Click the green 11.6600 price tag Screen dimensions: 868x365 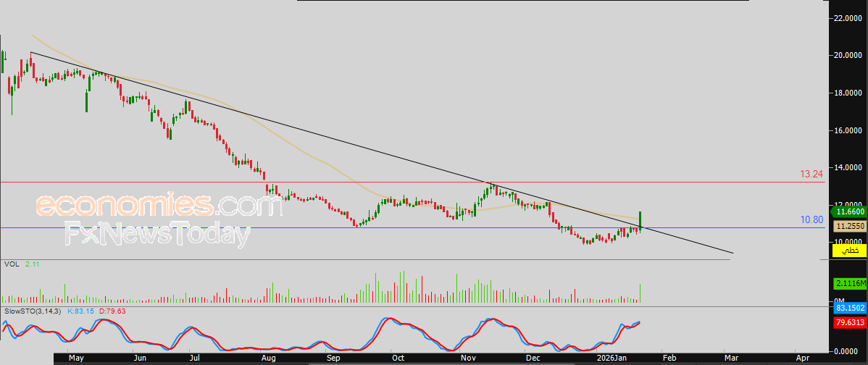(848, 212)
